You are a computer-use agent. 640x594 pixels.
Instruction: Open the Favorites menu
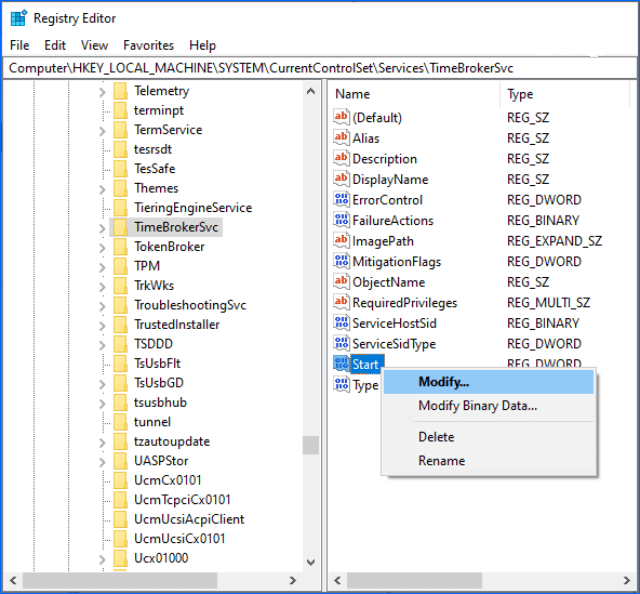click(149, 45)
